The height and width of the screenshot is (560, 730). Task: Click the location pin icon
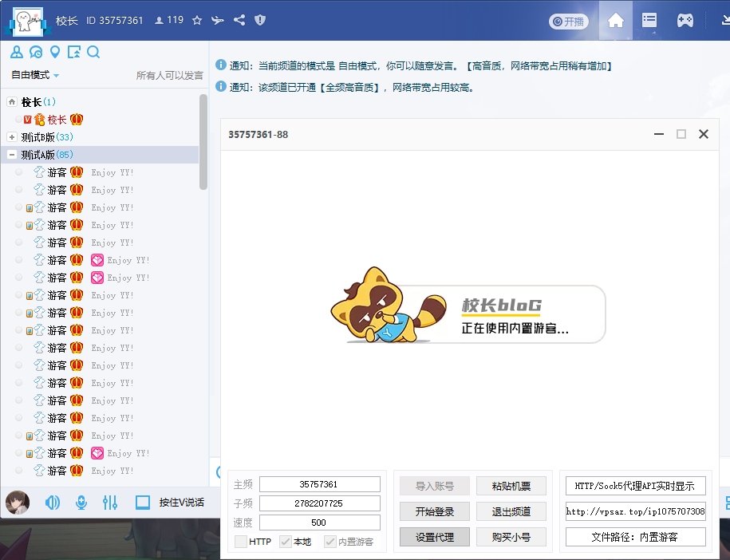55,53
